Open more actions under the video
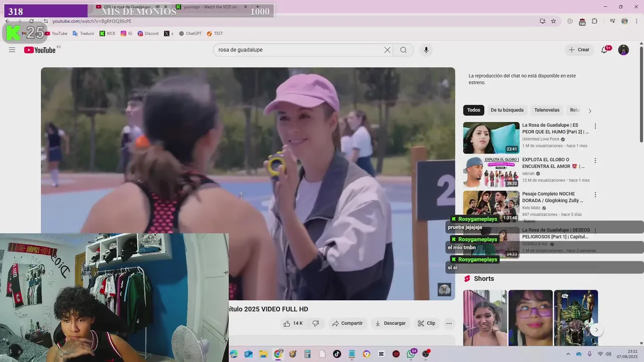 (x=449, y=323)
